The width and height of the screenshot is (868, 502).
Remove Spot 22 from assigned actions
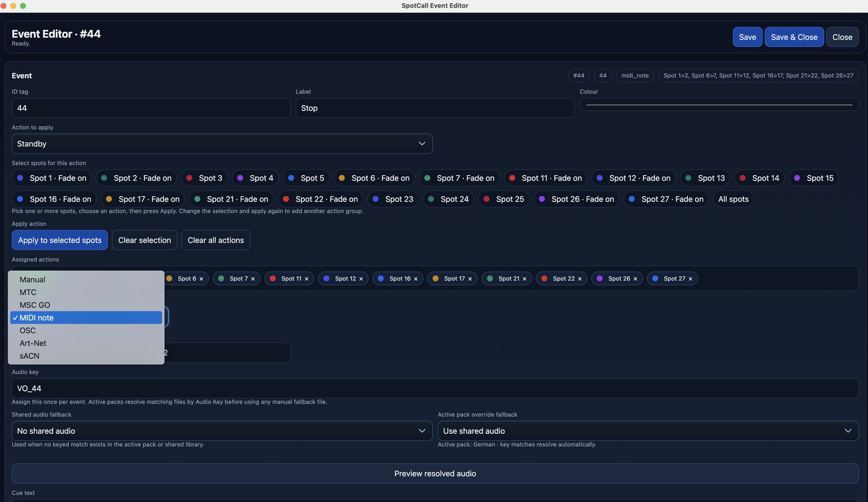(579, 279)
